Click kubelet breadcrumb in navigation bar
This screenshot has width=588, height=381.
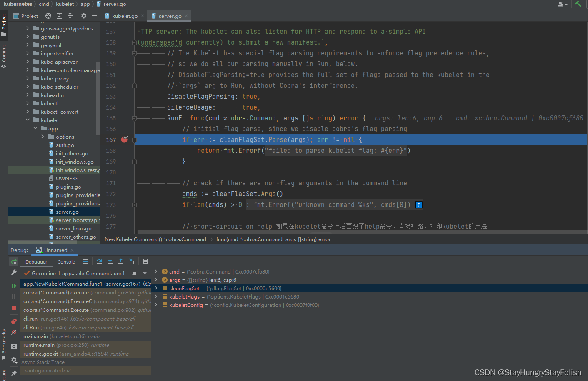[65, 4]
